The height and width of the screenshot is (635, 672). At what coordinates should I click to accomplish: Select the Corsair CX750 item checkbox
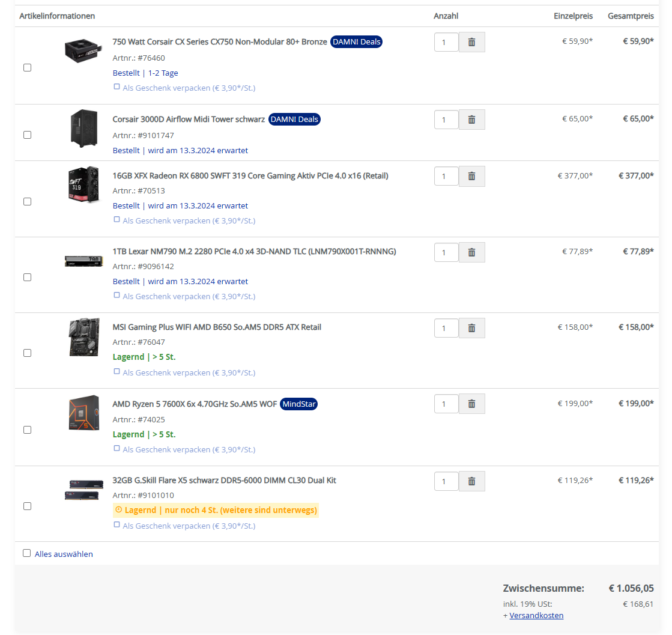pyautogui.click(x=27, y=68)
